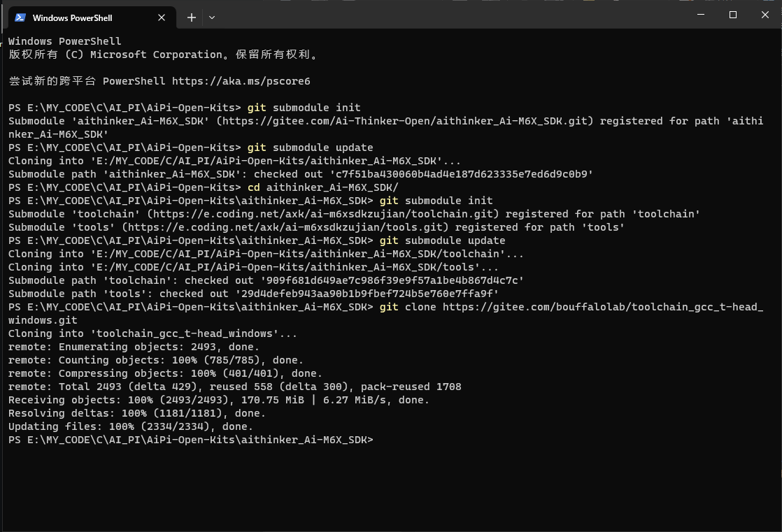782x532 pixels.
Task: Click the "6.27 MiB/s" transfer speed
Action: tap(354, 400)
